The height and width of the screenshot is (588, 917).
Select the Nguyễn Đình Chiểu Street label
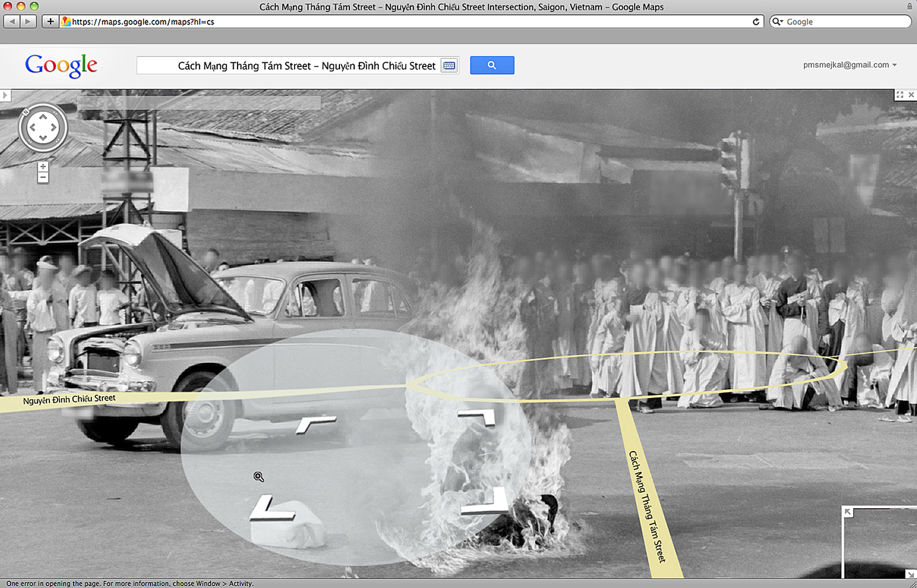click(x=69, y=400)
